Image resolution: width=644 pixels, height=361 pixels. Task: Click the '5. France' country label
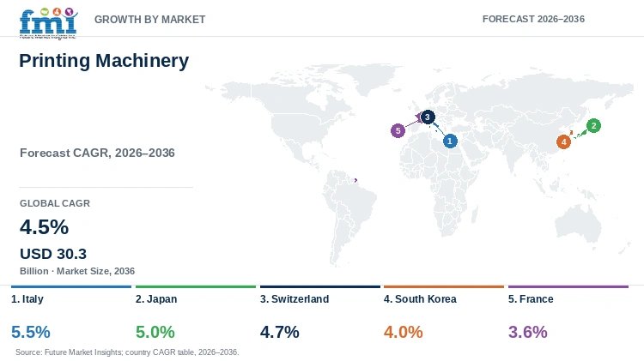(x=531, y=299)
